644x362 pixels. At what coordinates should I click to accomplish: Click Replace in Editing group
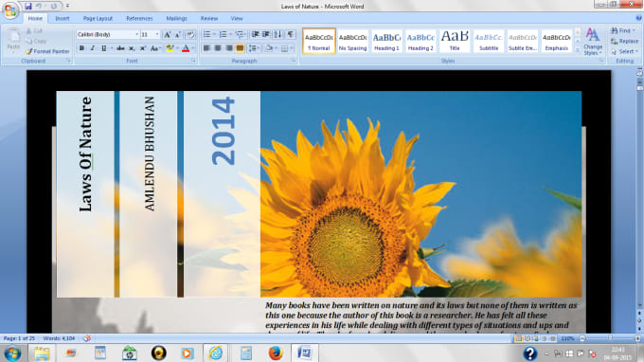[625, 41]
